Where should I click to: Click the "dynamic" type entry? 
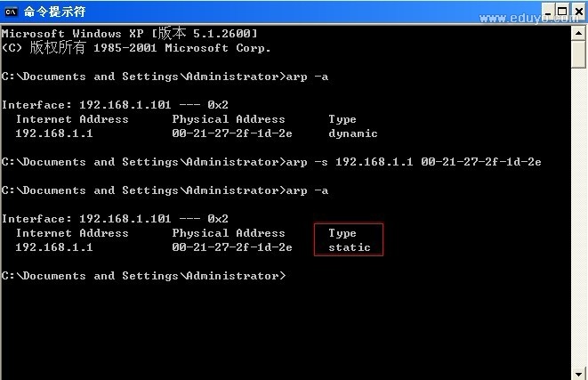pos(352,133)
